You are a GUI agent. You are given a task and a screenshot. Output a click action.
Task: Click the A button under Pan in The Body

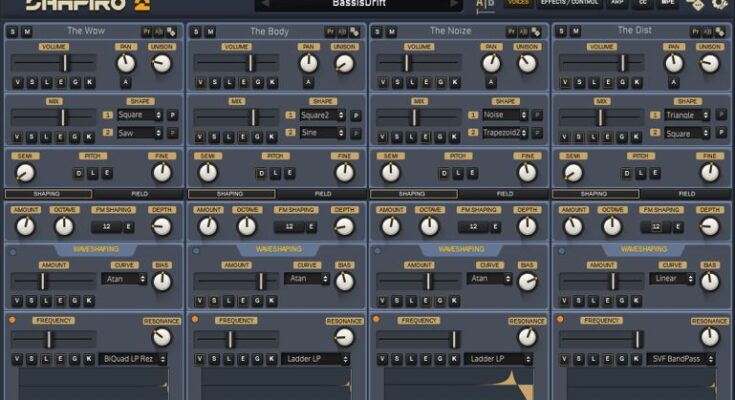click(307, 82)
